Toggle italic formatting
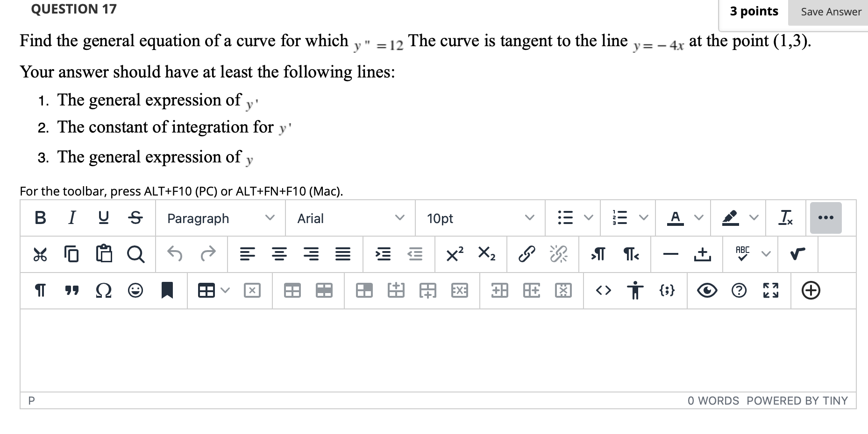 tap(71, 218)
